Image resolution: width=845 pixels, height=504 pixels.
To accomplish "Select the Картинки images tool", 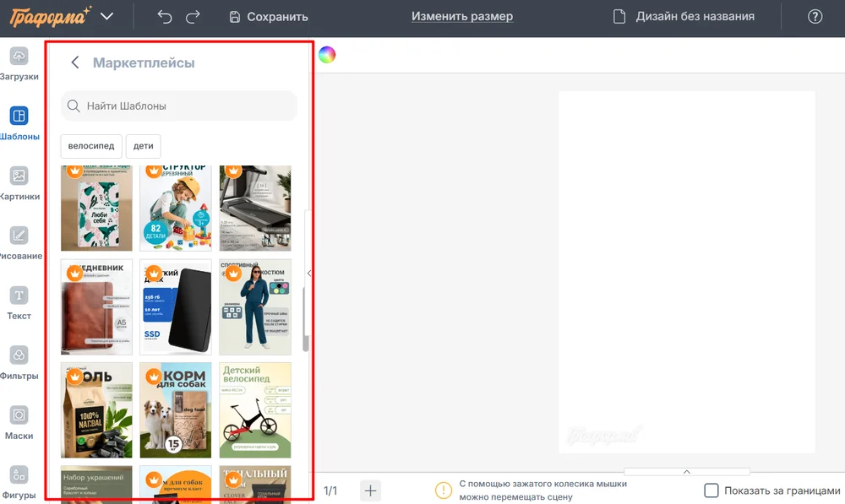I will [x=19, y=183].
